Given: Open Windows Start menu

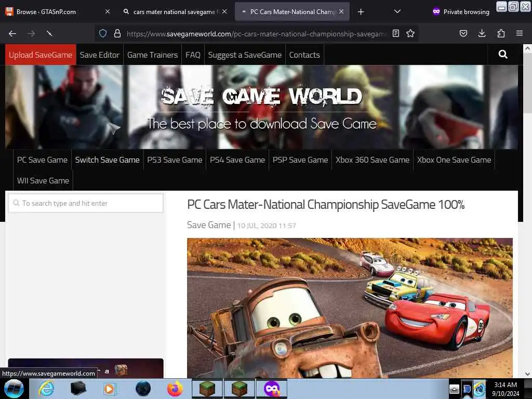Looking at the screenshot, I should coord(14,389).
